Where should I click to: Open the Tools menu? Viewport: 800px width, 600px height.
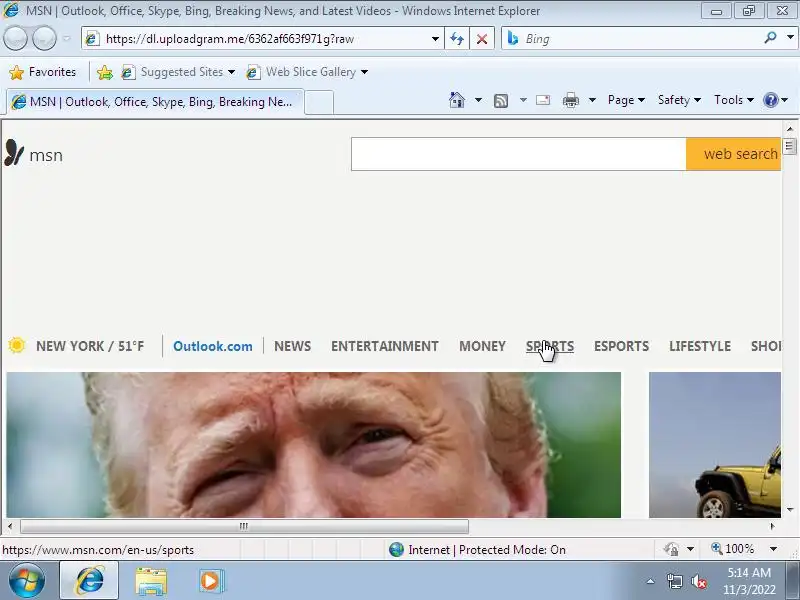[734, 100]
